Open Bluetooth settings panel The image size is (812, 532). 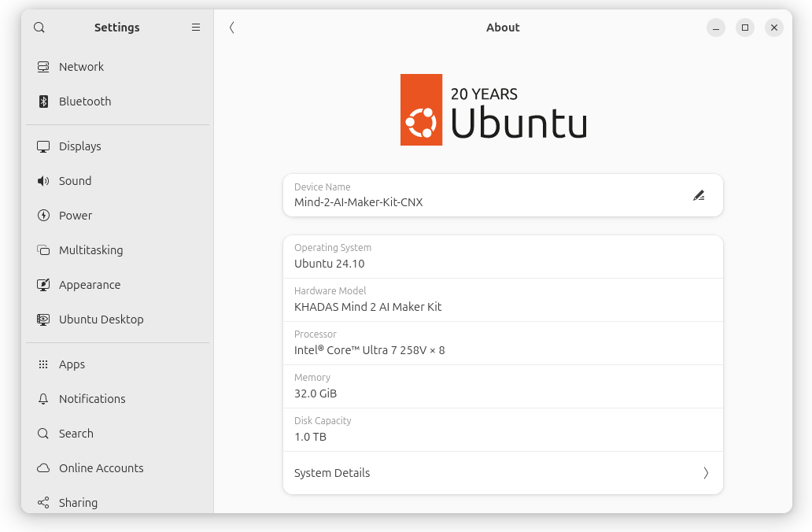[117, 102]
